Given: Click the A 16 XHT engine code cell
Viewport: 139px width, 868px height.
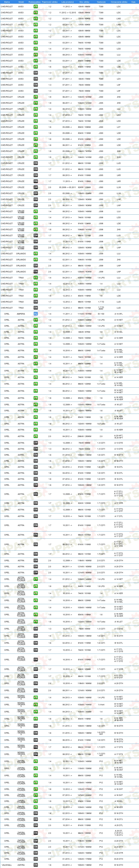Looking at the screenshot, I should (119, 789).
